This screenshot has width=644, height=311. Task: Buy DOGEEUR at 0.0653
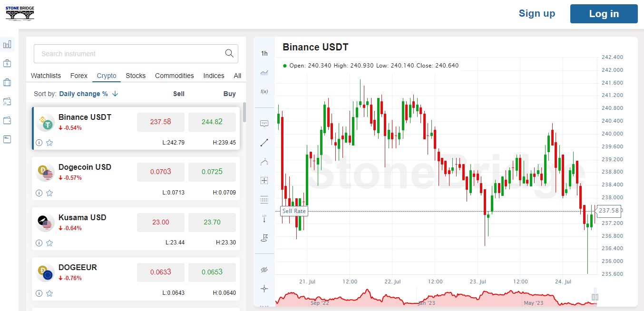tap(212, 272)
